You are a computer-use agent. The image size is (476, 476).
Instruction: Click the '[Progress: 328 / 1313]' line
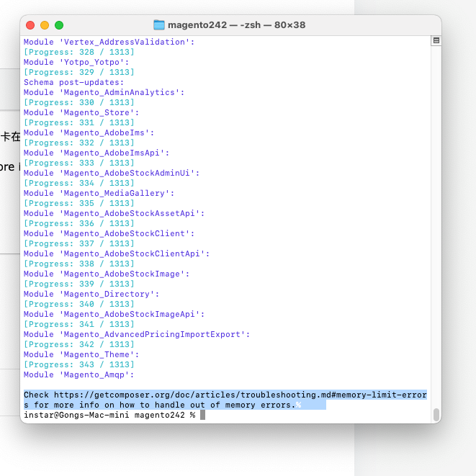79,52
